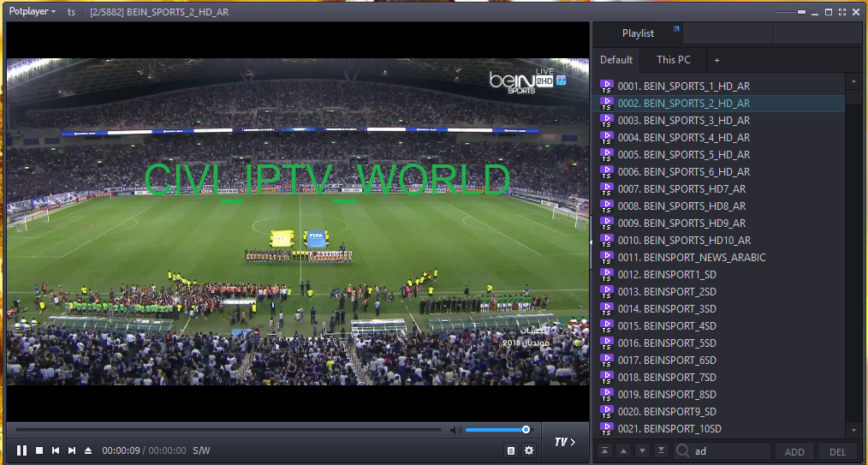
Task: Collapse the playlist sidebar with divider arrow
Action: click(x=591, y=242)
